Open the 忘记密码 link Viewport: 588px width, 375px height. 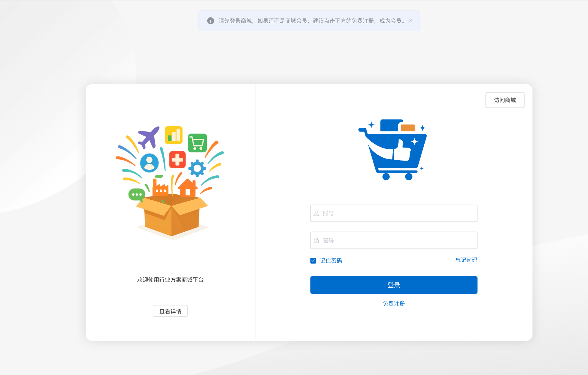pyautogui.click(x=466, y=260)
